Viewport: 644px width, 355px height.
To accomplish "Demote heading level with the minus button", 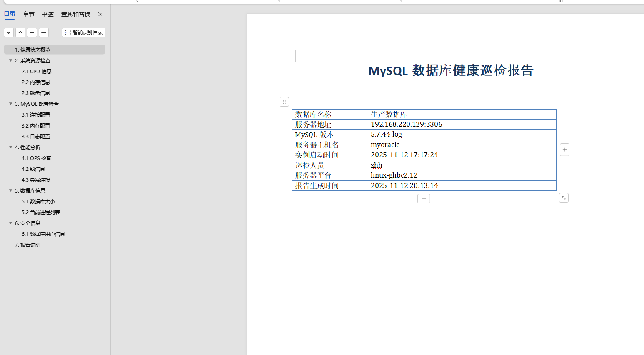I will (44, 32).
